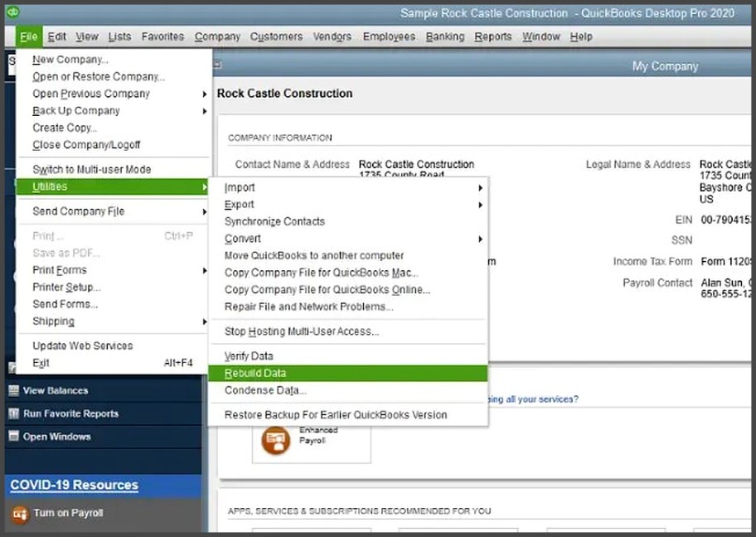Click Run Favorite Reports in sidebar
Image resolution: width=756 pixels, height=537 pixels.
tap(71, 414)
